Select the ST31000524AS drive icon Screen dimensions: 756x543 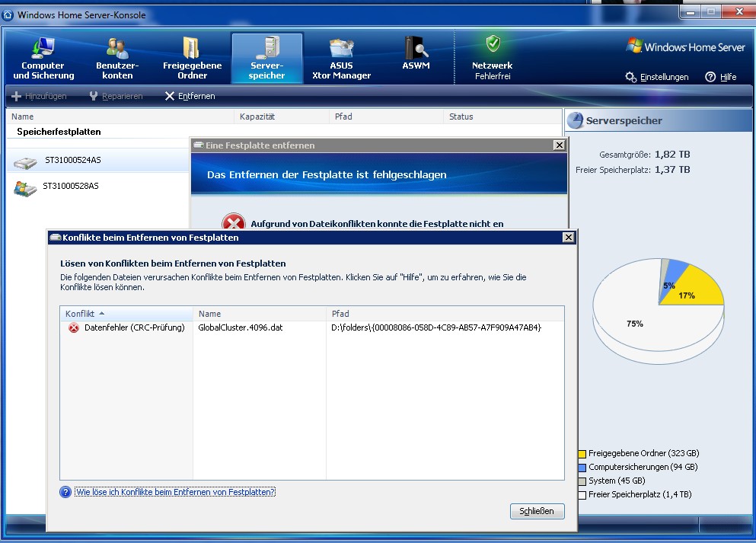tap(25, 163)
